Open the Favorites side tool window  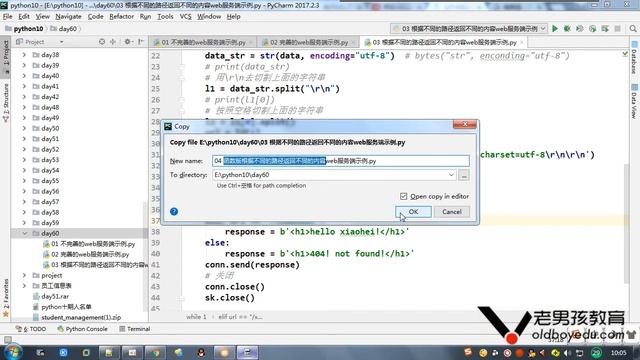(x=5, y=298)
